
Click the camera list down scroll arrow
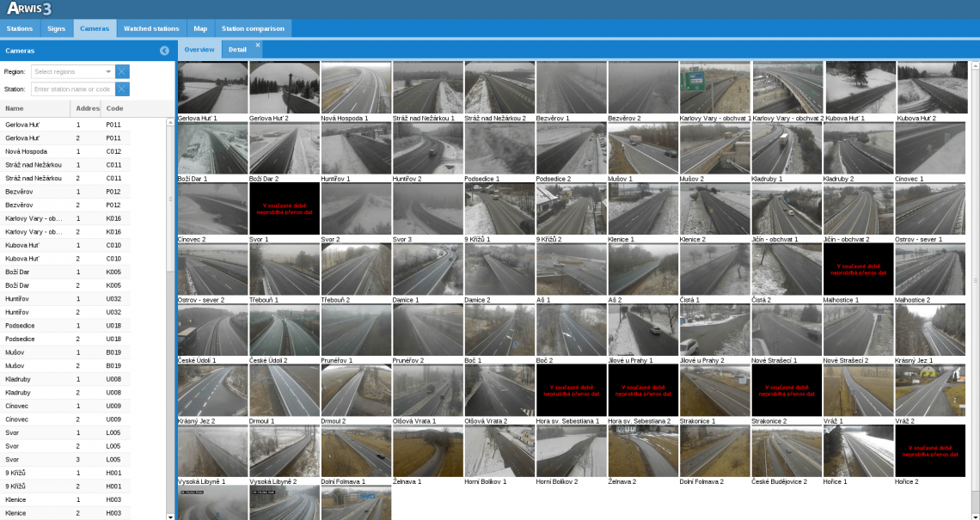click(170, 517)
